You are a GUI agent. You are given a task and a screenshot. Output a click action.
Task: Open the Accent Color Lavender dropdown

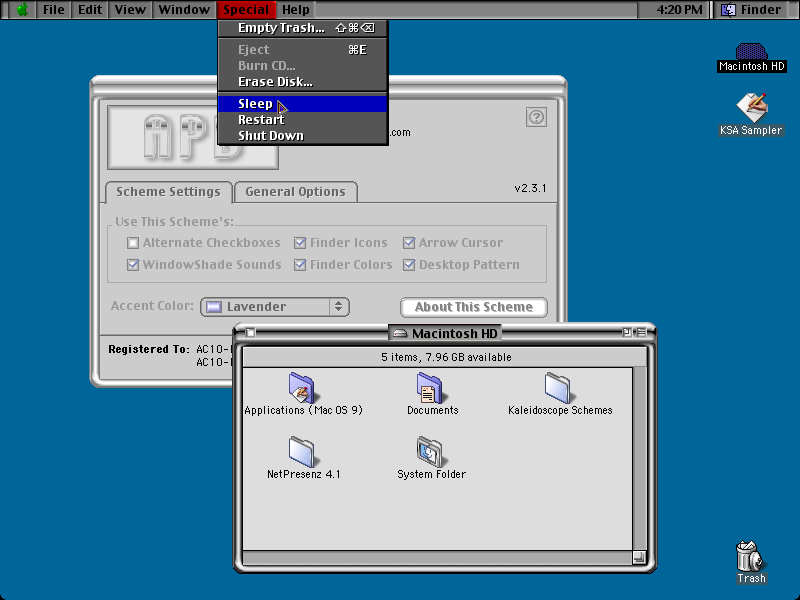tap(275, 307)
